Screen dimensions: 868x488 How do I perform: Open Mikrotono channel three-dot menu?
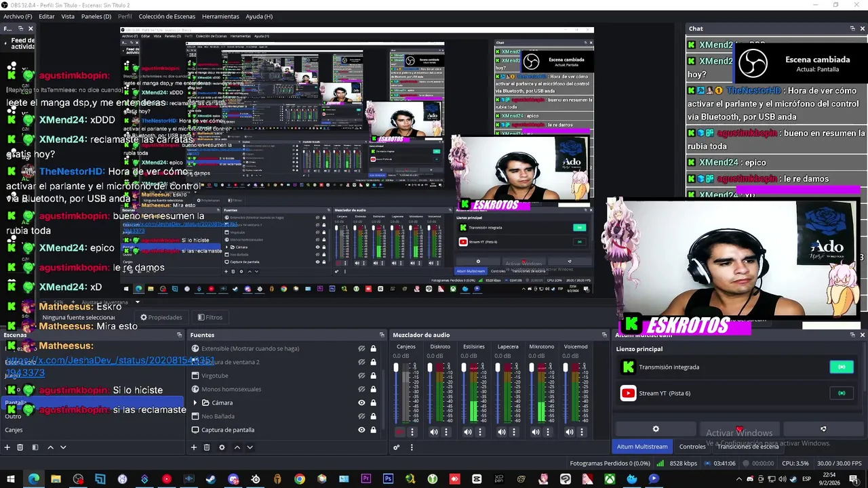547,432
